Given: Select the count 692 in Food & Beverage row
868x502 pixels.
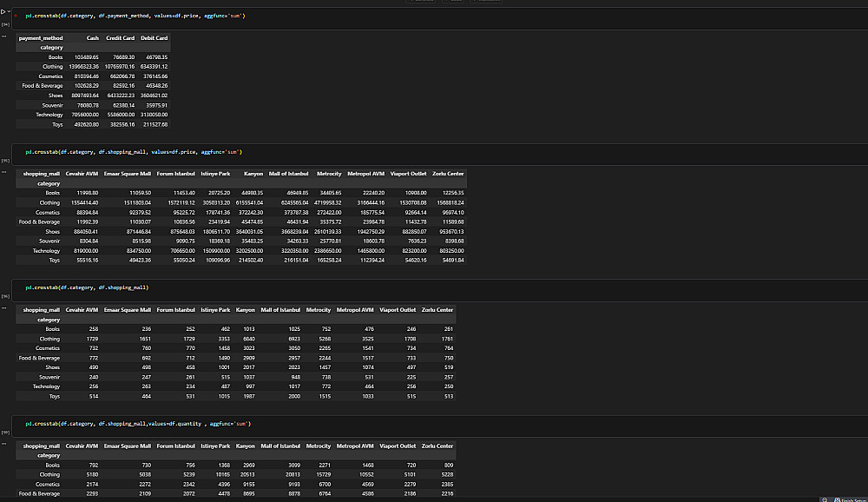Looking at the screenshot, I should pyautogui.click(x=146, y=358).
